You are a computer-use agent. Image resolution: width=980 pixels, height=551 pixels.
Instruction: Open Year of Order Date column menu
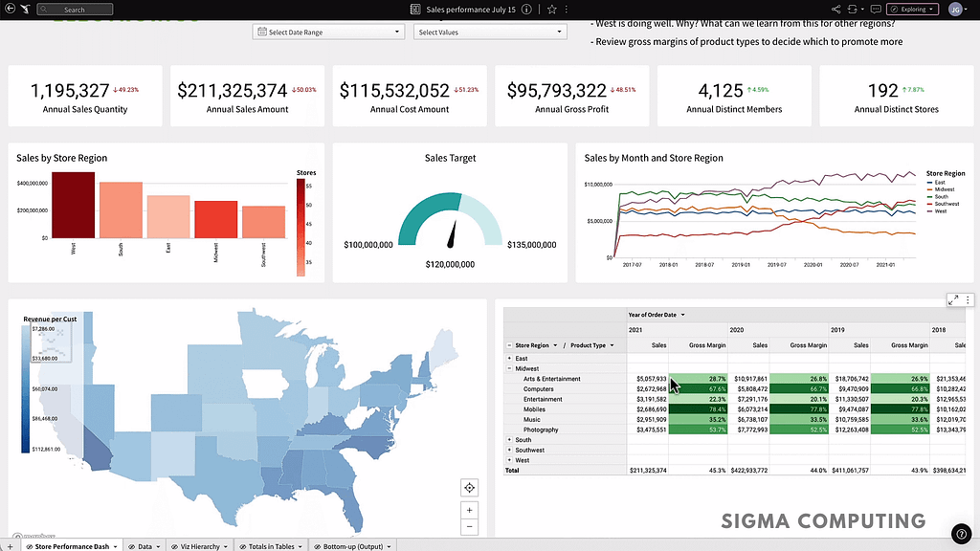click(682, 315)
